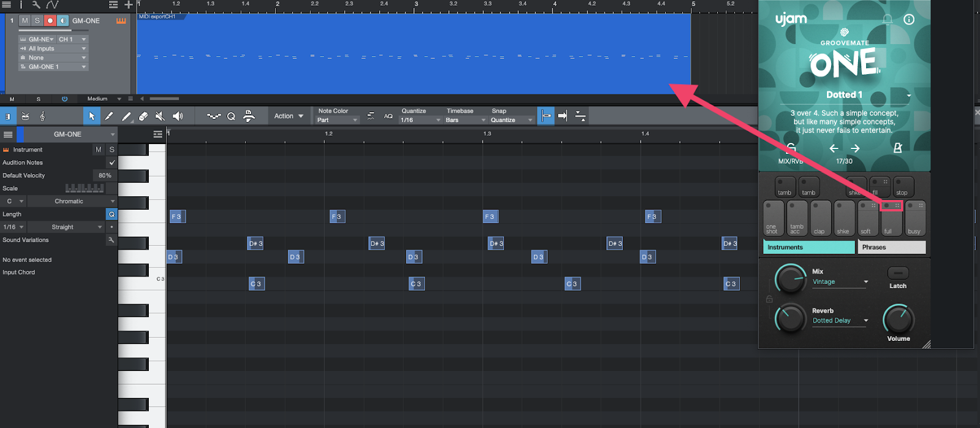Open the GM-NE instrument output dropdown

point(37,39)
